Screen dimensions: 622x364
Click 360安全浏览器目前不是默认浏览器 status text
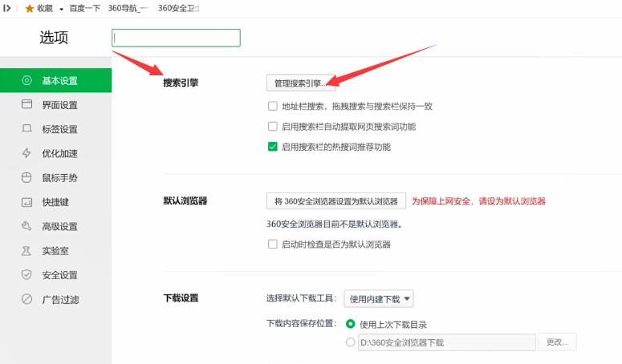tap(335, 224)
